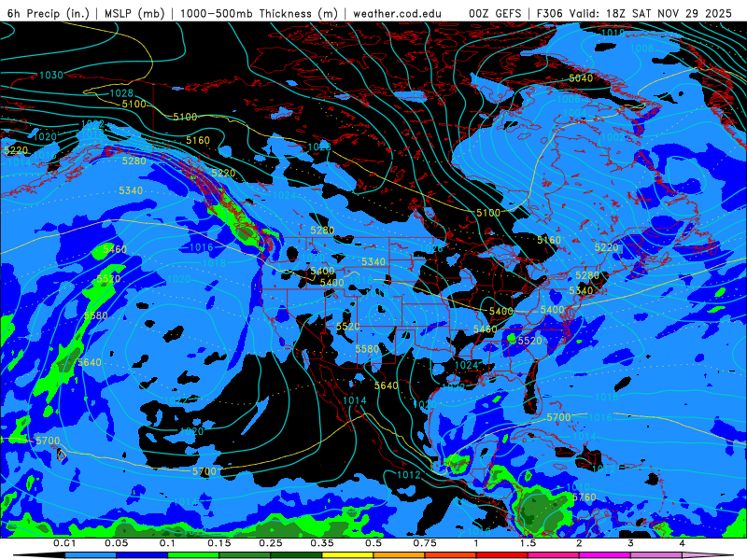Click the '1012' pressure label off Mexico
Screen dimensions: 747x560
[x=409, y=475]
